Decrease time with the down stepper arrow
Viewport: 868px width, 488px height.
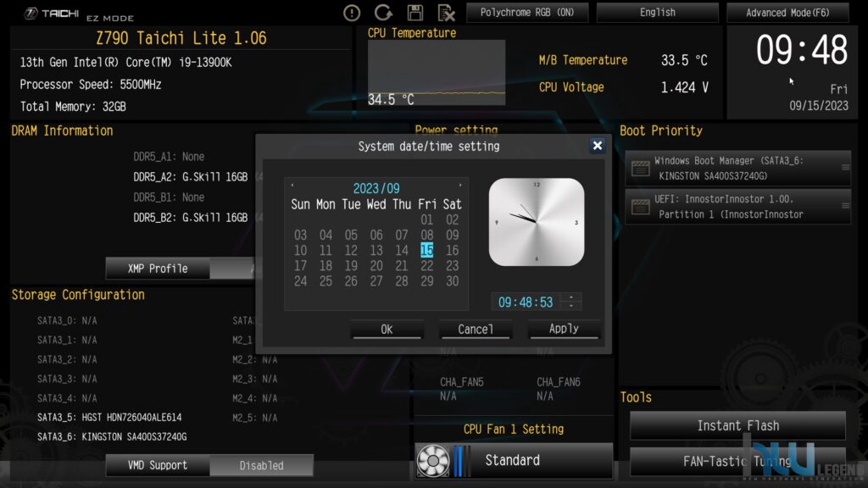pyautogui.click(x=571, y=307)
